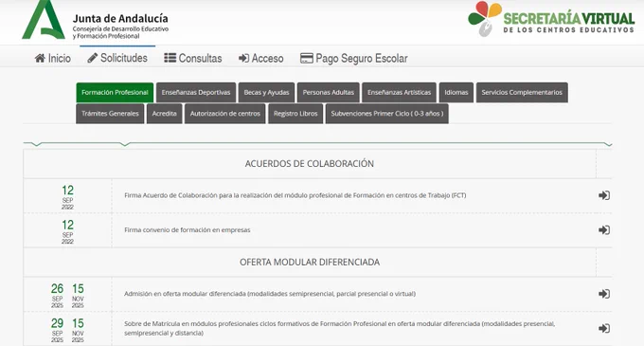Select the Autorización de centros tab
Screen dimensions: 644x346
tap(225, 114)
